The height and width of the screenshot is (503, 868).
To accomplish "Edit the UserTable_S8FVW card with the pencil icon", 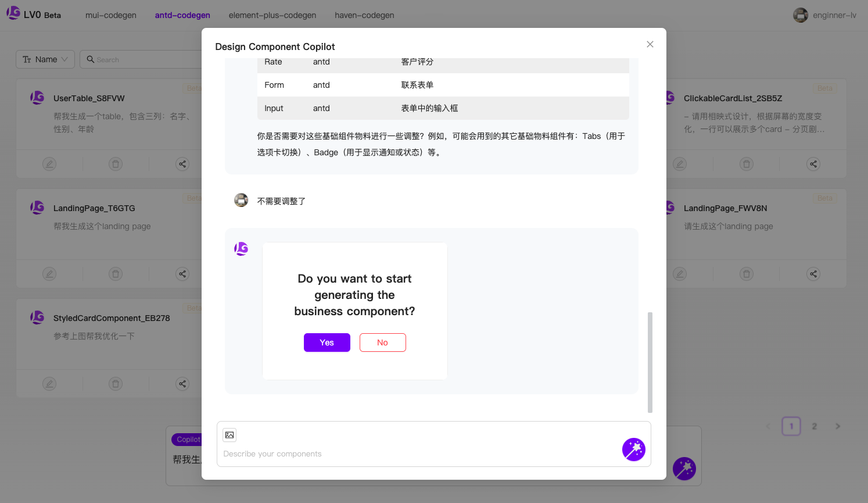I will tap(49, 163).
